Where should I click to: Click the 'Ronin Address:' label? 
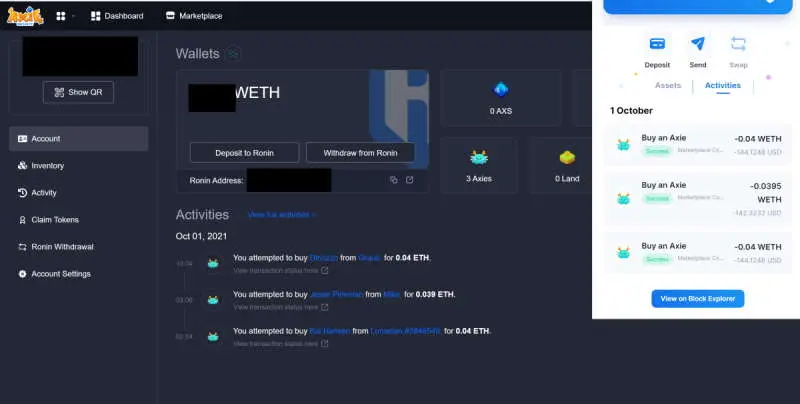(x=216, y=181)
